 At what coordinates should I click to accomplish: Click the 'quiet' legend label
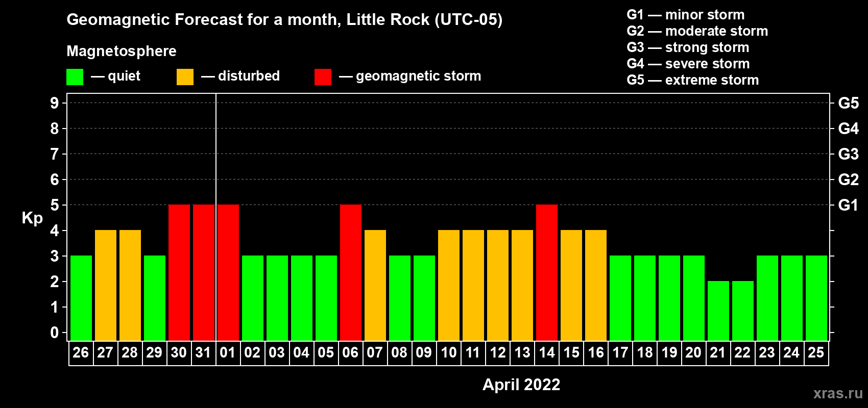124,76
